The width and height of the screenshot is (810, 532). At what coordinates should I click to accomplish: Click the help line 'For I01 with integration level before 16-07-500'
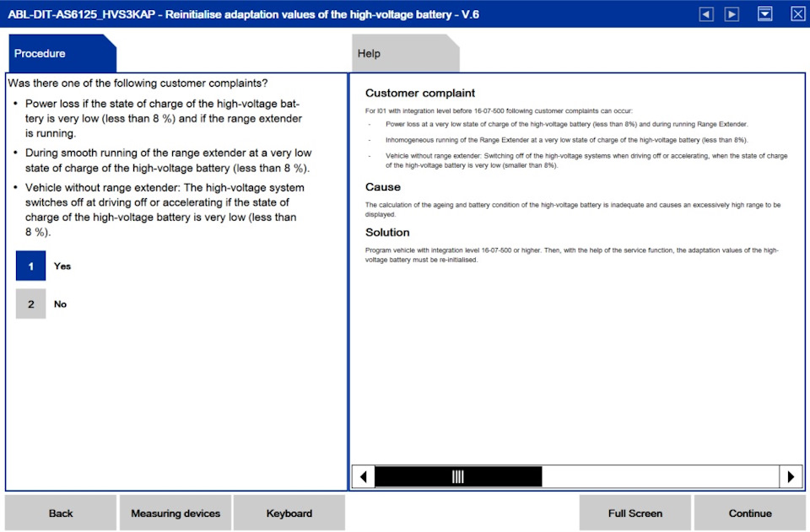pyautogui.click(x=499, y=110)
